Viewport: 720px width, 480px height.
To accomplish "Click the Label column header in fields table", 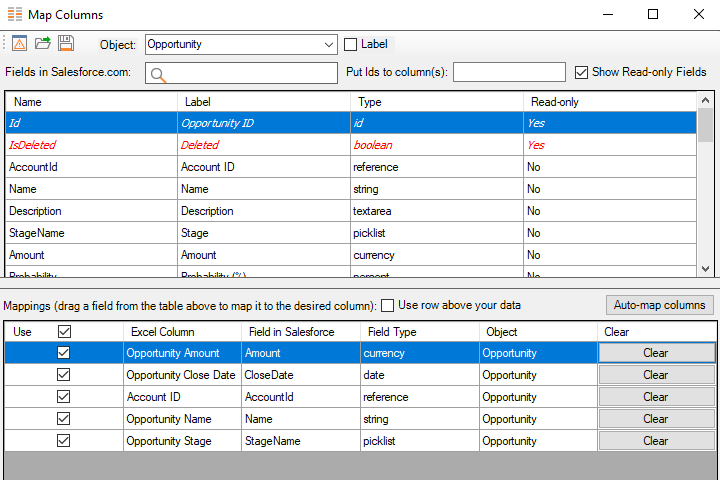I will (x=264, y=102).
